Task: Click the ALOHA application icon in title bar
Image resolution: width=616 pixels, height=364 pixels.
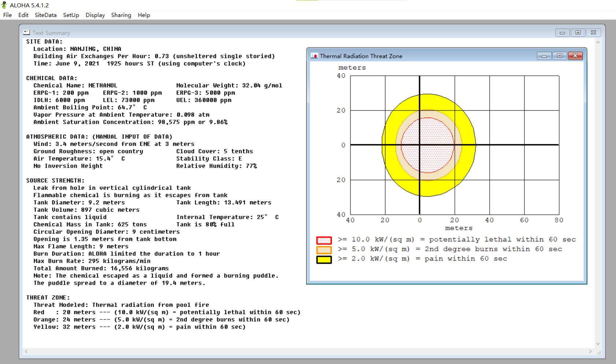Action: click(x=4, y=5)
